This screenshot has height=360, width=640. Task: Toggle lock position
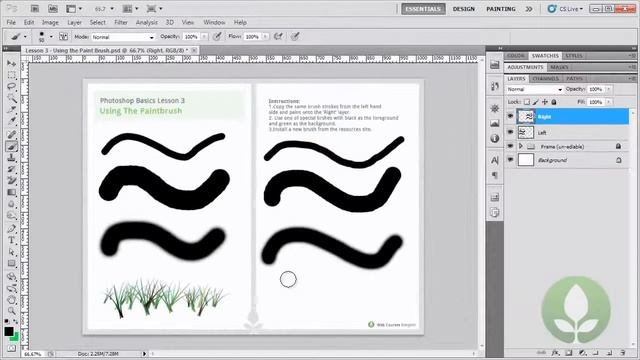pyautogui.click(x=545, y=102)
